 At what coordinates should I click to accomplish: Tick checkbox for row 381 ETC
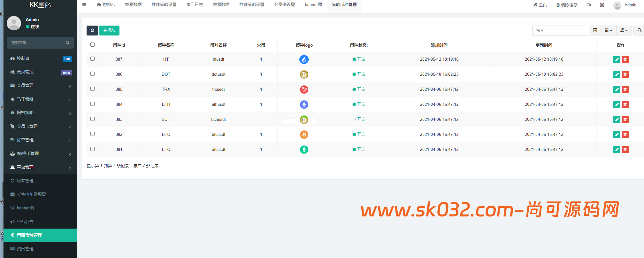93,149
